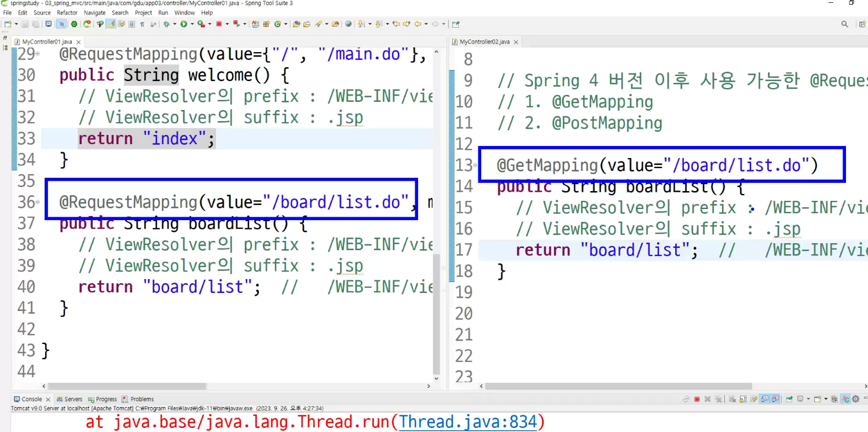Click the return "index"; line in left editor

point(147,138)
